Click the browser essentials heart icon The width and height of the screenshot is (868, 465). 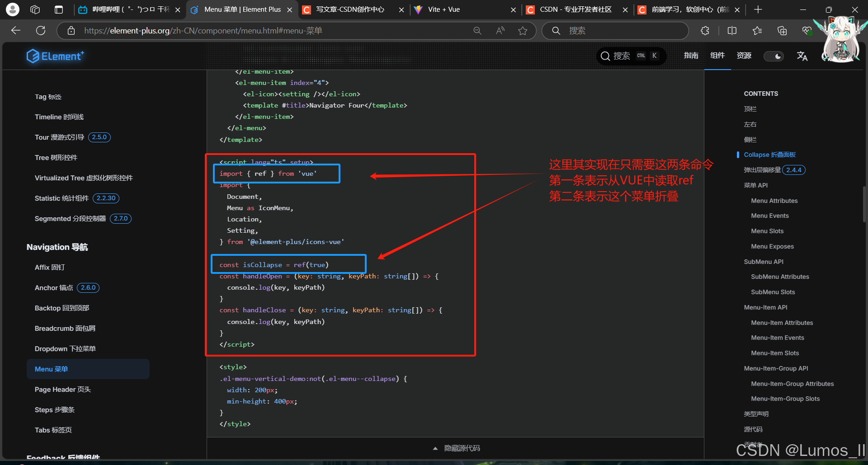point(807,31)
